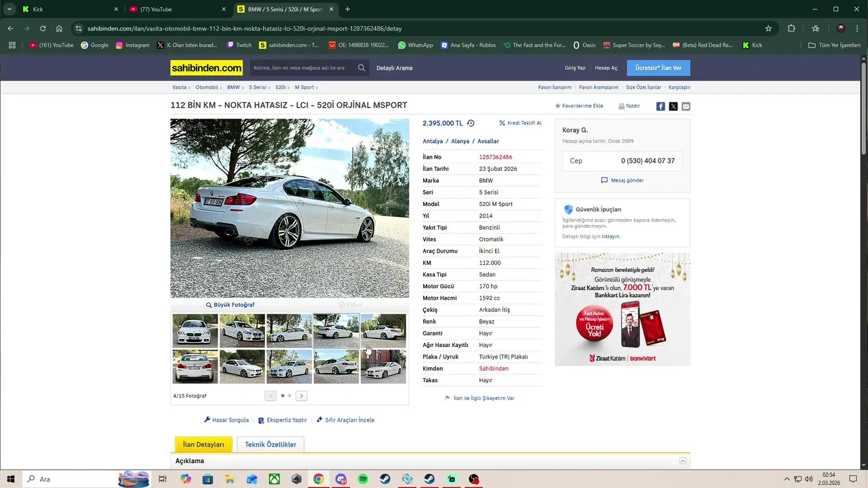The width and height of the screenshot is (868, 488).
Task: Share listing on X
Action: coord(673,106)
